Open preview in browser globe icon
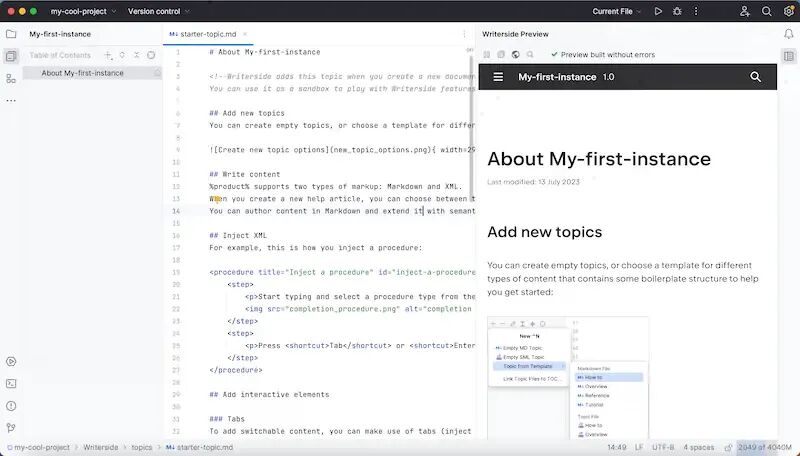Image resolution: width=800 pixels, height=456 pixels. tap(516, 55)
